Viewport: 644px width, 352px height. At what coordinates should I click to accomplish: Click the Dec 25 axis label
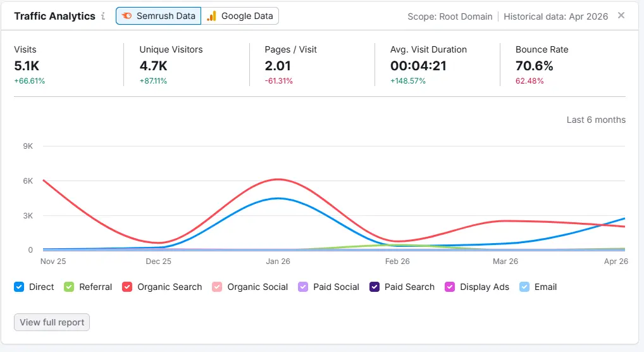tap(159, 261)
